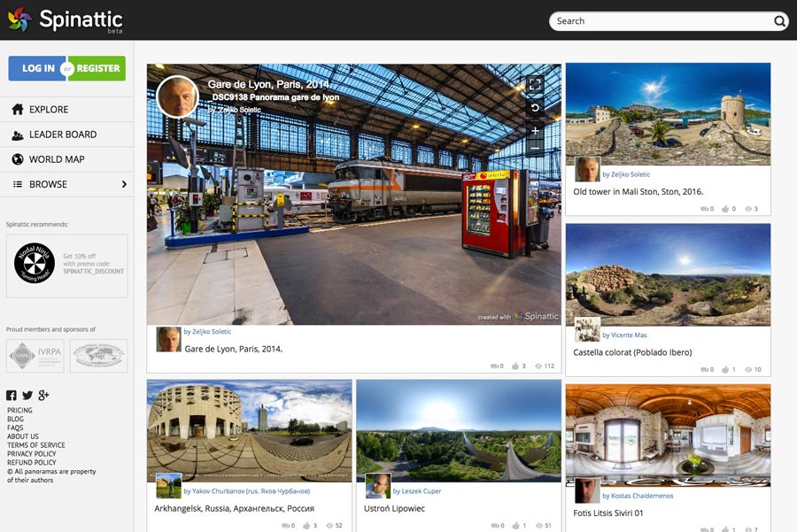Open the Pricing link
Image resolution: width=797 pixels, height=532 pixels.
coord(19,411)
